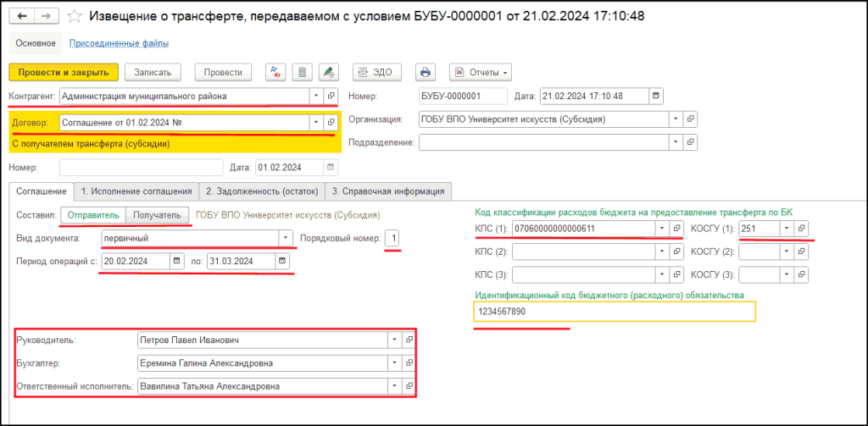Open calendar picker next to Дата 21.02.2024
The image size is (868, 426).
point(655,96)
